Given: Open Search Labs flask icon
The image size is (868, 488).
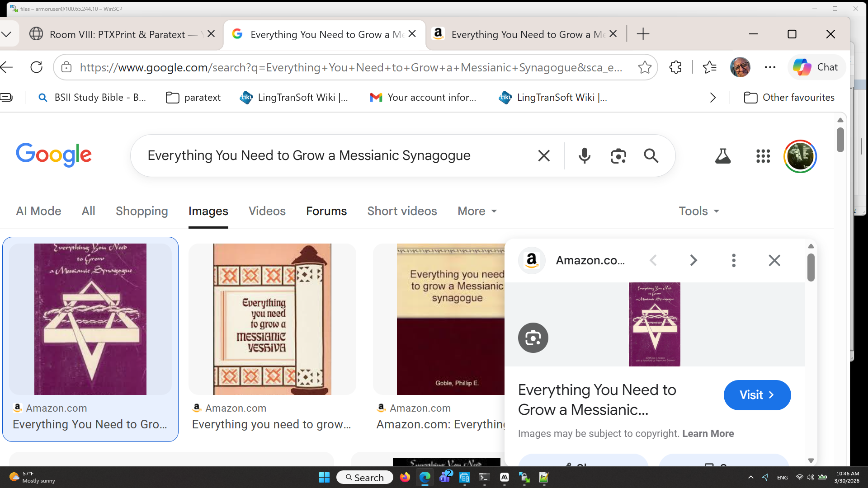Looking at the screenshot, I should 723,156.
